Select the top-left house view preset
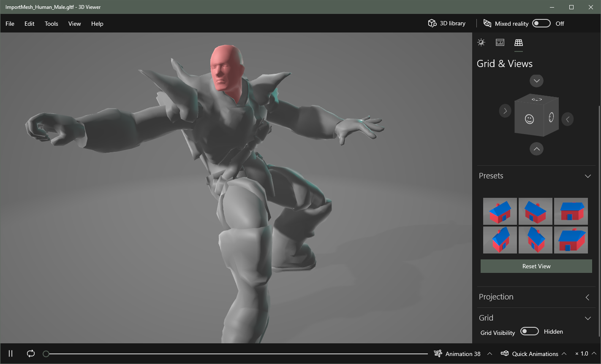This screenshot has width=601, height=364. pos(500,211)
